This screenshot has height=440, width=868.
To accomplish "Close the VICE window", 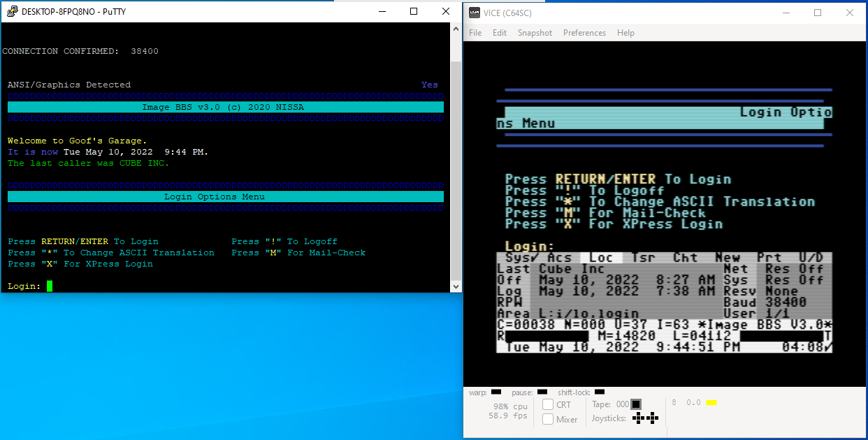I will click(850, 13).
